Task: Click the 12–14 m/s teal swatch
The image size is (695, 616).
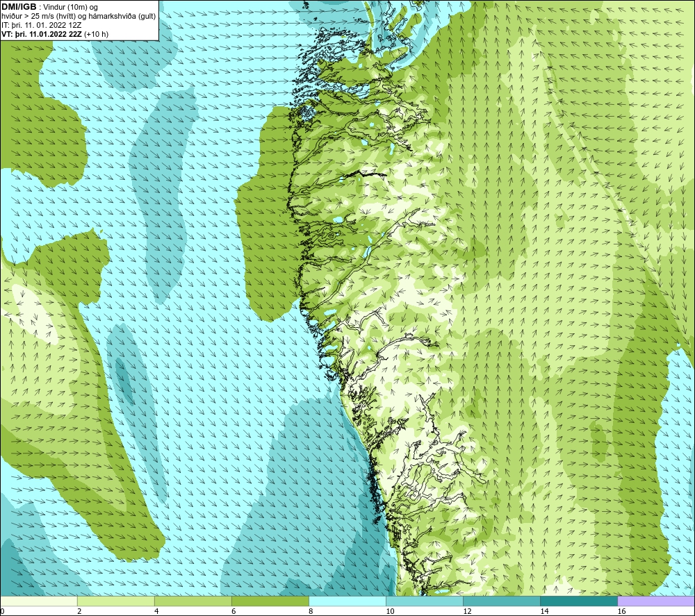Action: pyautogui.click(x=502, y=601)
